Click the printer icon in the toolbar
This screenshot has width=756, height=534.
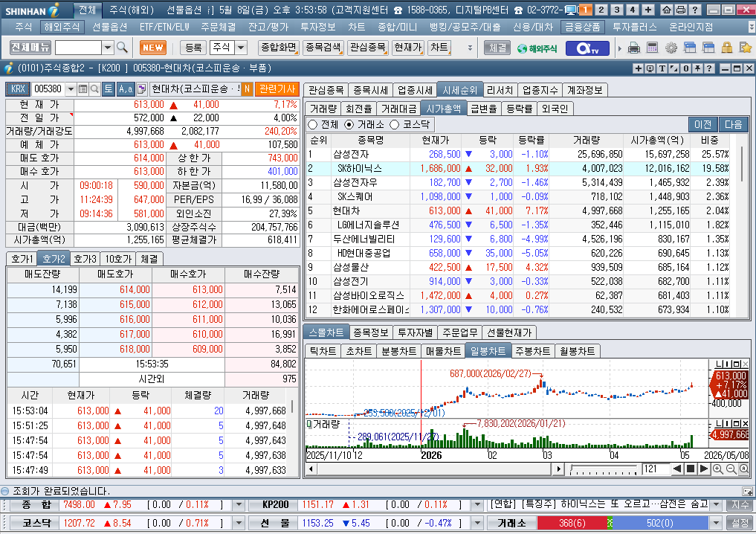point(635,48)
